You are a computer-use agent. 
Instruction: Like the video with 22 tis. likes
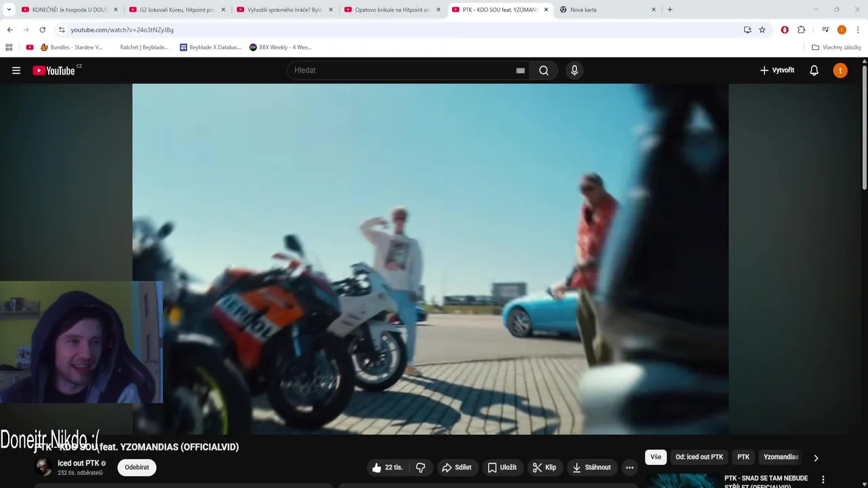tap(387, 468)
